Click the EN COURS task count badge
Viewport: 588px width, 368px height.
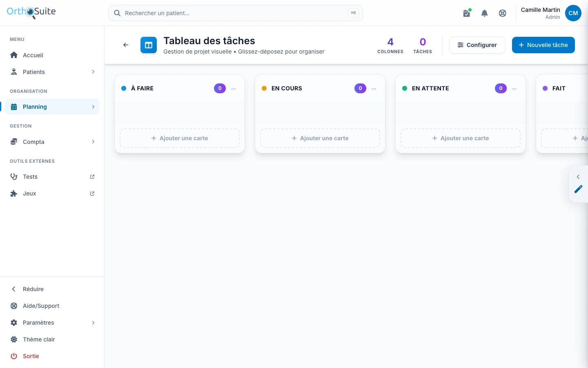(360, 88)
